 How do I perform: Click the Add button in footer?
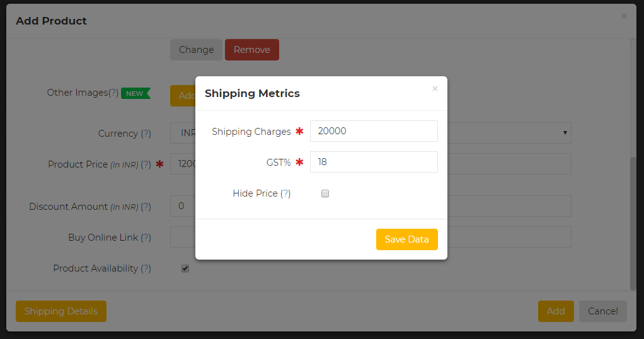(556, 311)
